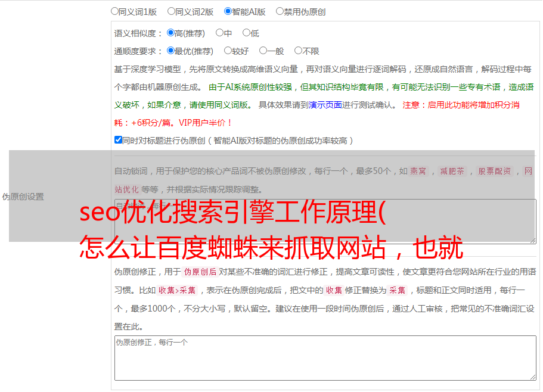This screenshot has height=392, width=543.
Task: Choose 最优(推荐) for 通顺度要求
Action: 170,51
